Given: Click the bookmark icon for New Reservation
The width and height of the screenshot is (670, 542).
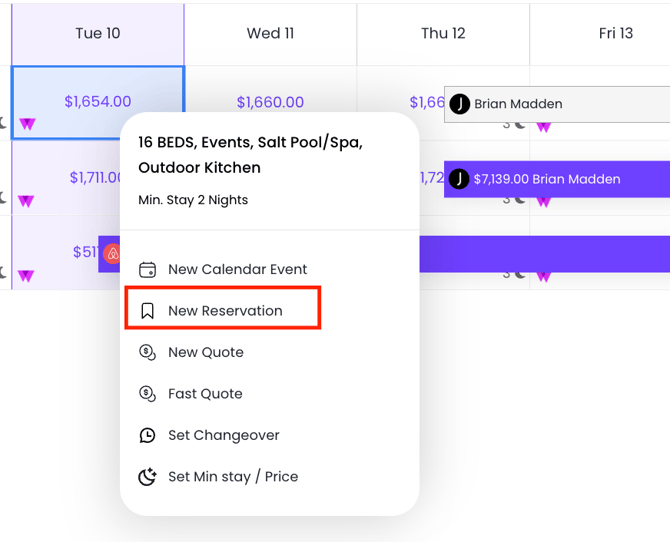Looking at the screenshot, I should (147, 311).
